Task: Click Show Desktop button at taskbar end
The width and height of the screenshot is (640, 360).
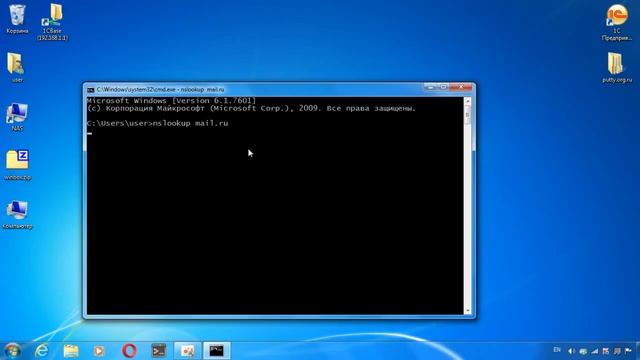Action: tap(637, 351)
